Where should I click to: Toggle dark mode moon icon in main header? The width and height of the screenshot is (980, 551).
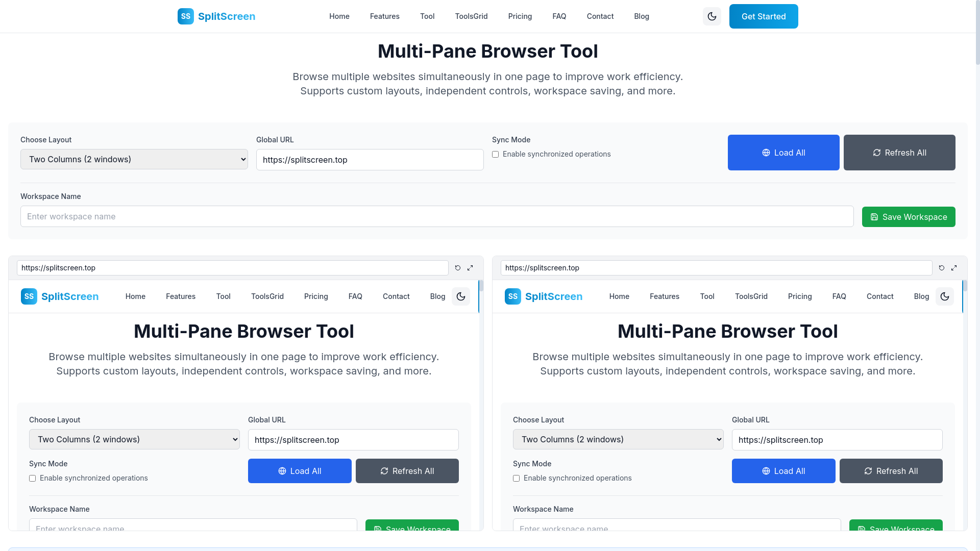pos(712,16)
